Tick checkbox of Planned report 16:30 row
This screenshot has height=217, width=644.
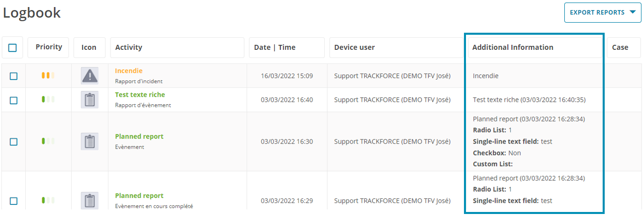pyautogui.click(x=14, y=142)
